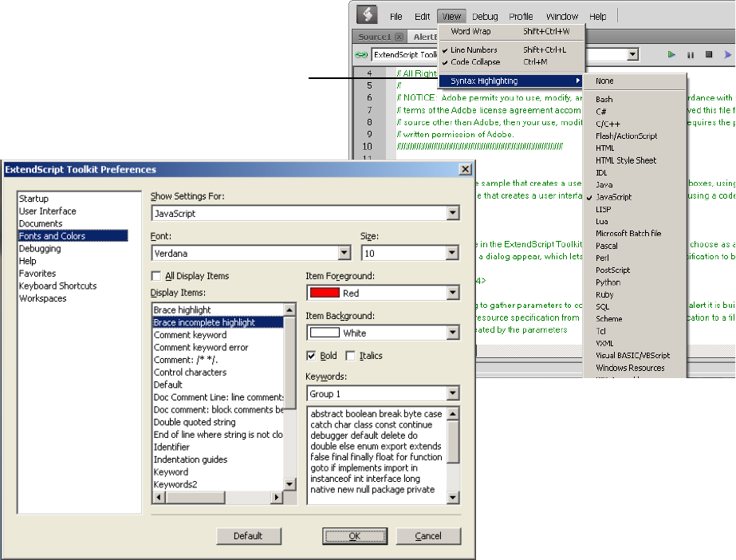Open the Font dropdown showing Verdana
736x560 pixels.
(344, 253)
